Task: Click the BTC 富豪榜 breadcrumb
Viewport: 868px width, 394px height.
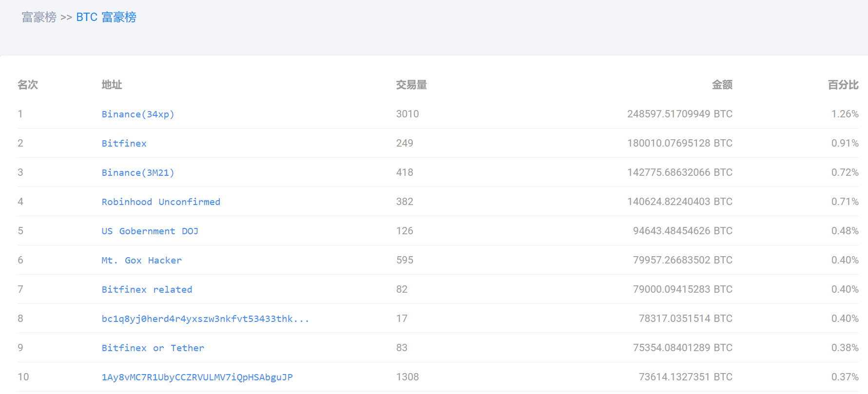Action: pyautogui.click(x=106, y=17)
